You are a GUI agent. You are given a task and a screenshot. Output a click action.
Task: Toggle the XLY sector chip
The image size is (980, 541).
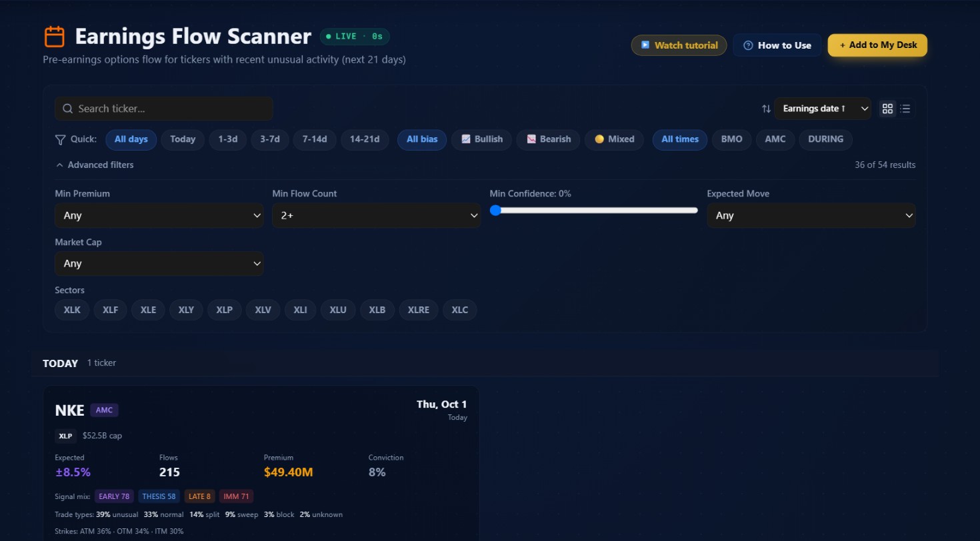pos(186,310)
